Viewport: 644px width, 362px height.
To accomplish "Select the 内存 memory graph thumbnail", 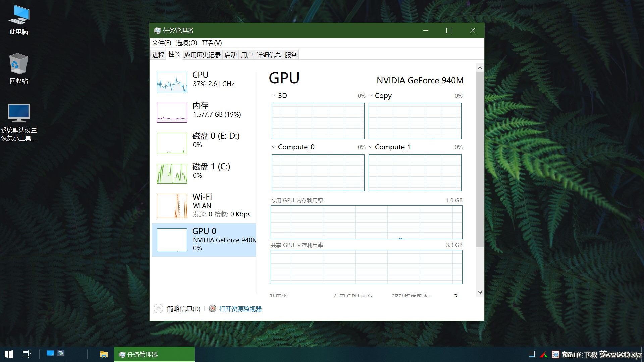I will point(172,113).
